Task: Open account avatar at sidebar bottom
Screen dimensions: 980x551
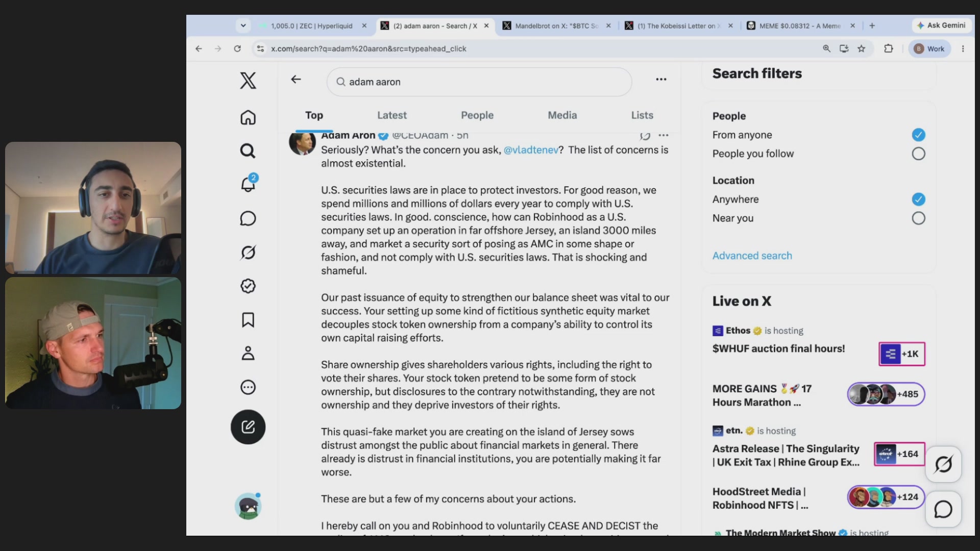Action: pos(248,506)
